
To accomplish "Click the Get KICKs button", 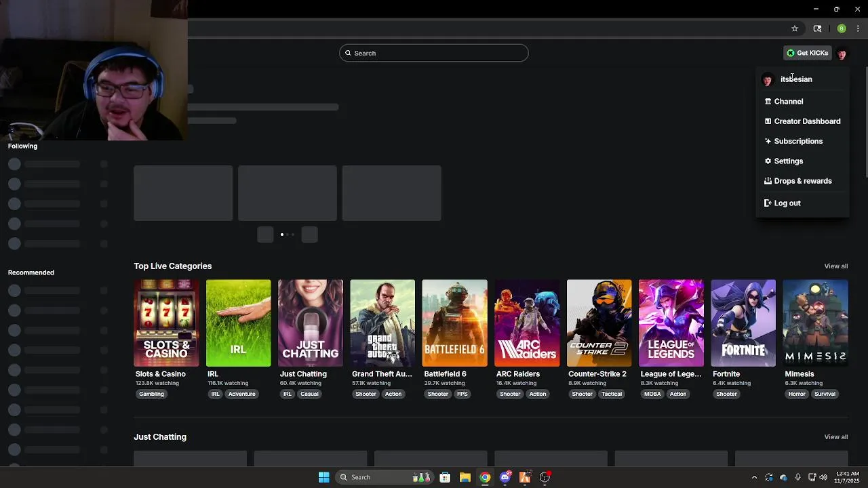I will [x=807, y=53].
